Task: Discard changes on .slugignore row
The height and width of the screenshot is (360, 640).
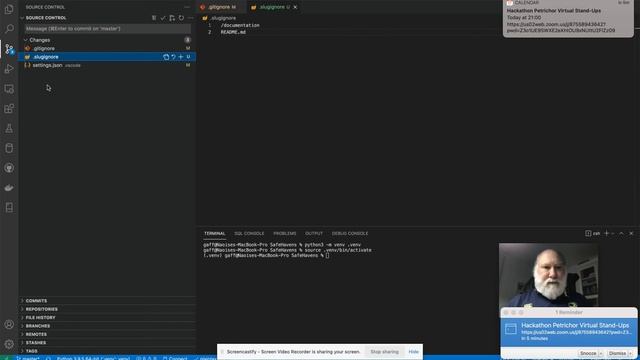Action: click(x=173, y=57)
